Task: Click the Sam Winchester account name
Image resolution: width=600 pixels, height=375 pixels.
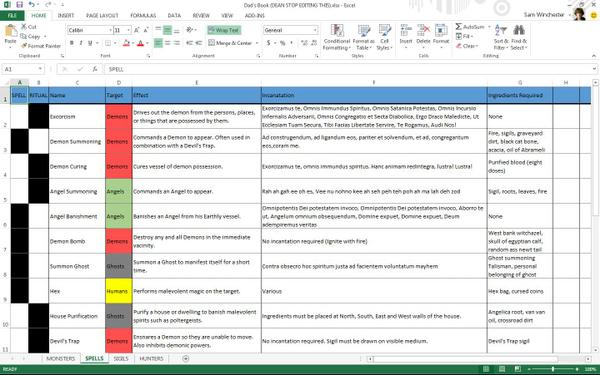Action: [x=544, y=15]
